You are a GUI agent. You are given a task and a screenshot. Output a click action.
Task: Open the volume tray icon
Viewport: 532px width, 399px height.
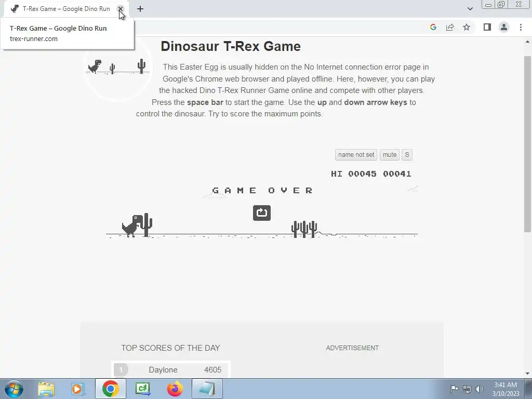480,389
